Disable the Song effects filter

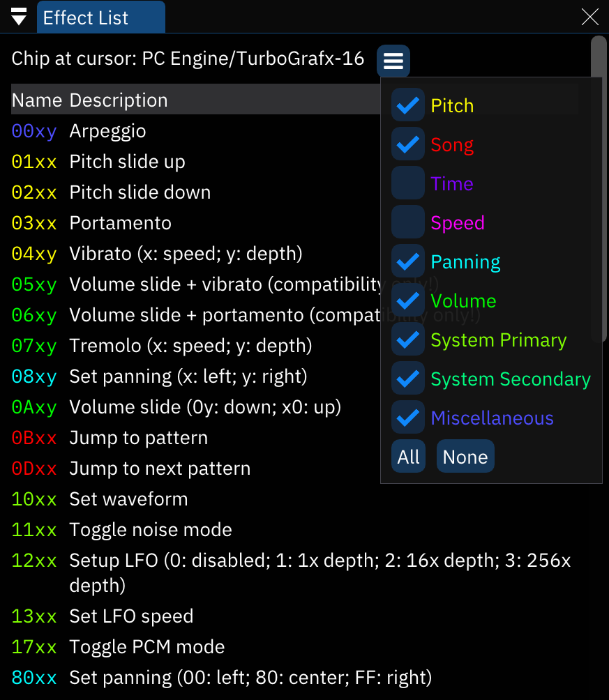click(x=407, y=144)
